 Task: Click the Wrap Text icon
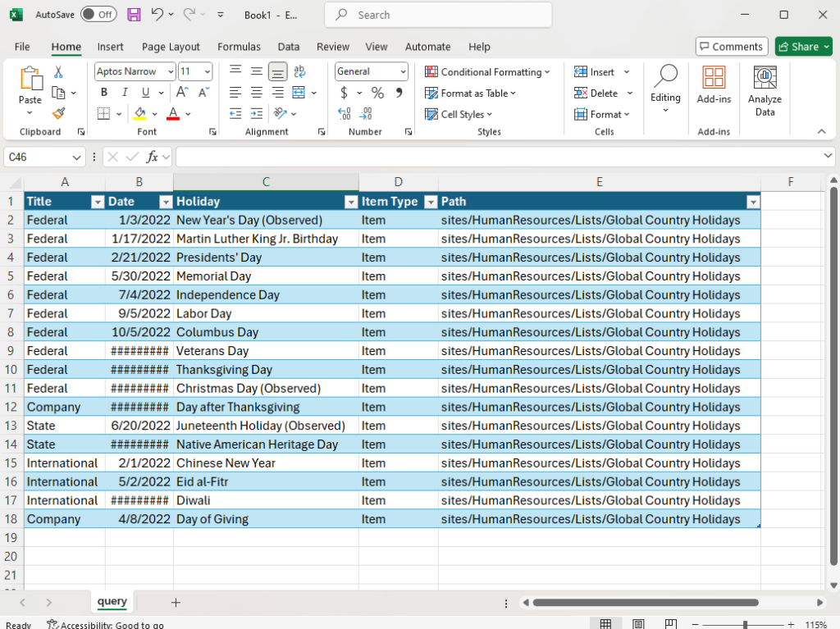[299, 71]
